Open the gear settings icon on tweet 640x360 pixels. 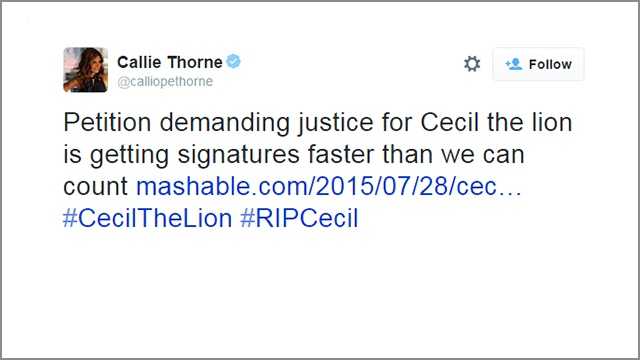[472, 64]
